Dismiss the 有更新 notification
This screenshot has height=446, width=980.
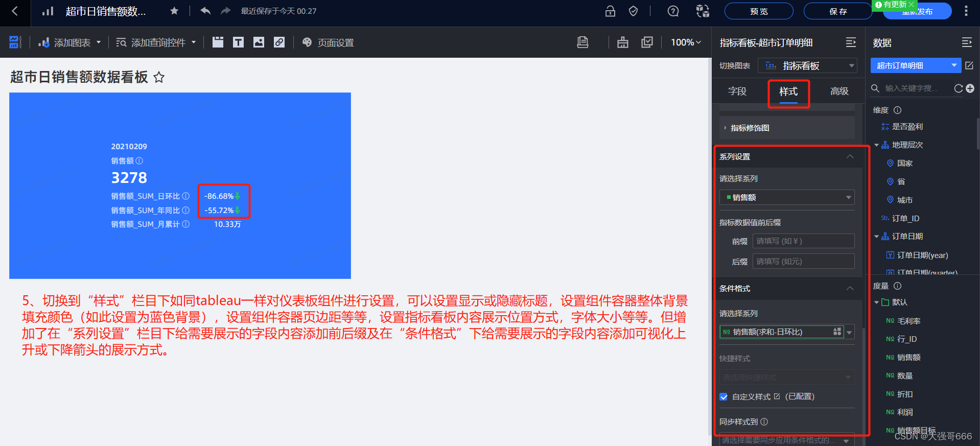coord(911,4)
